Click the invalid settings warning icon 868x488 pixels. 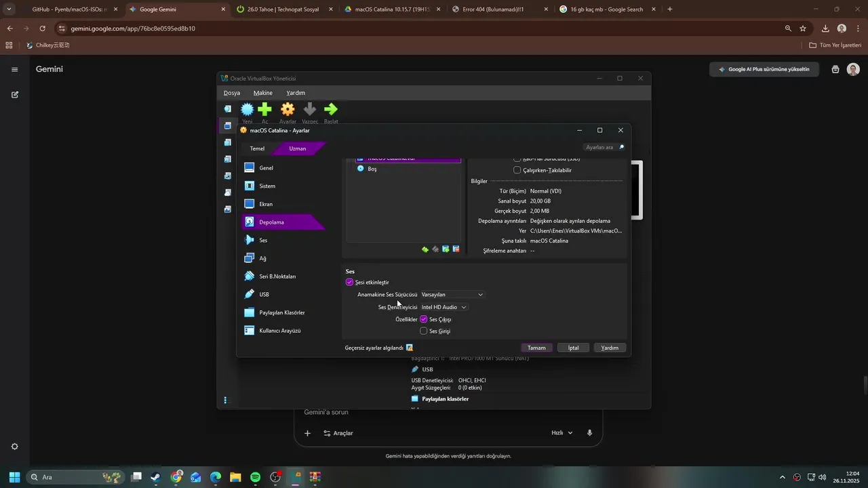(410, 348)
